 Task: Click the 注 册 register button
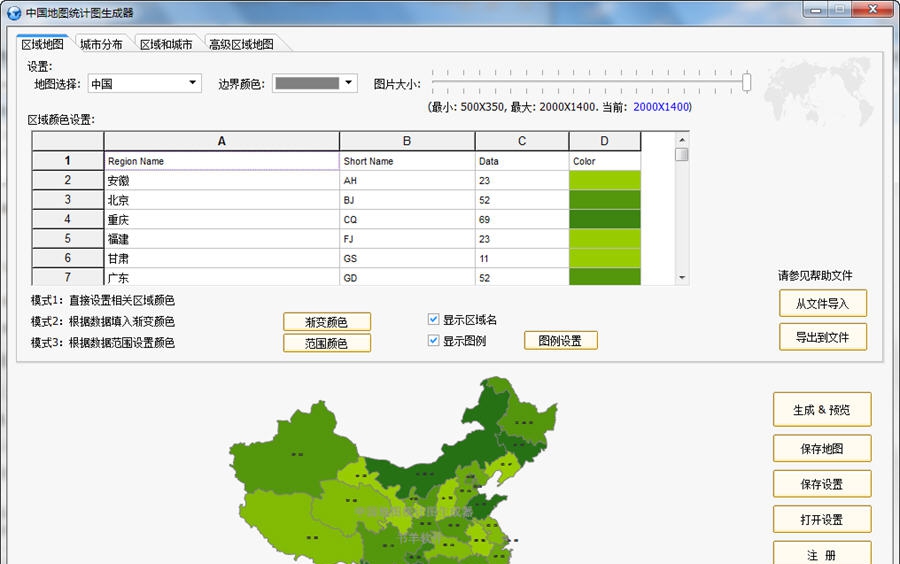822,553
